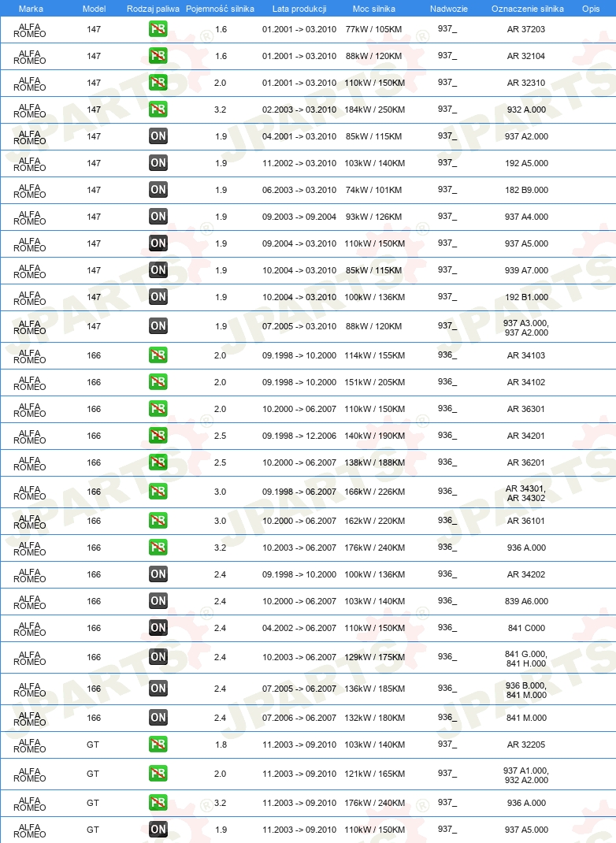Viewport: 616px width, 843px height.
Task: Click the PB icon in the 166kW / 226KM row
Action: coord(158,492)
